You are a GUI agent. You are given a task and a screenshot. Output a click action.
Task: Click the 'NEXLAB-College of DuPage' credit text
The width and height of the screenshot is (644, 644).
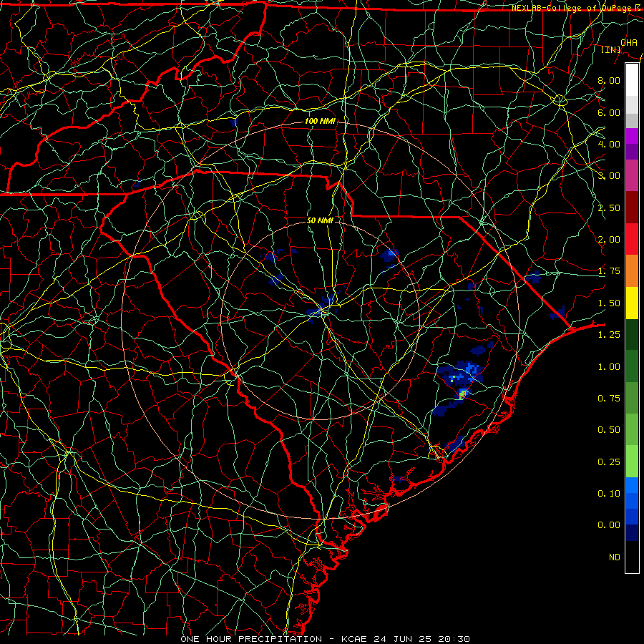pyautogui.click(x=572, y=8)
